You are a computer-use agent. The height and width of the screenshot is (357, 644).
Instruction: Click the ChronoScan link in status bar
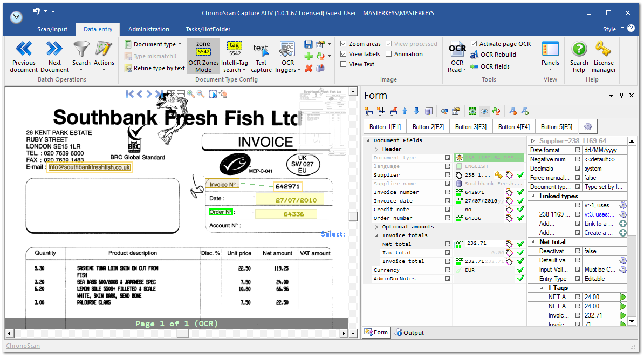pos(23,346)
